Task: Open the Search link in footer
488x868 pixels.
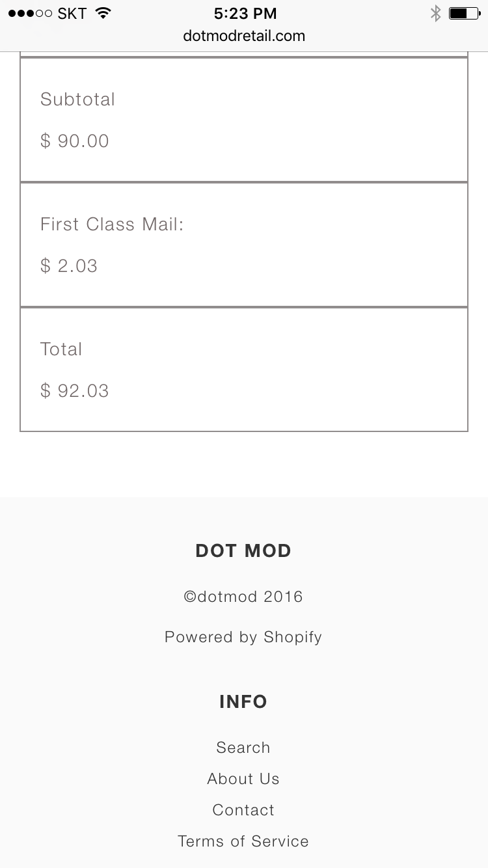Action: click(243, 748)
